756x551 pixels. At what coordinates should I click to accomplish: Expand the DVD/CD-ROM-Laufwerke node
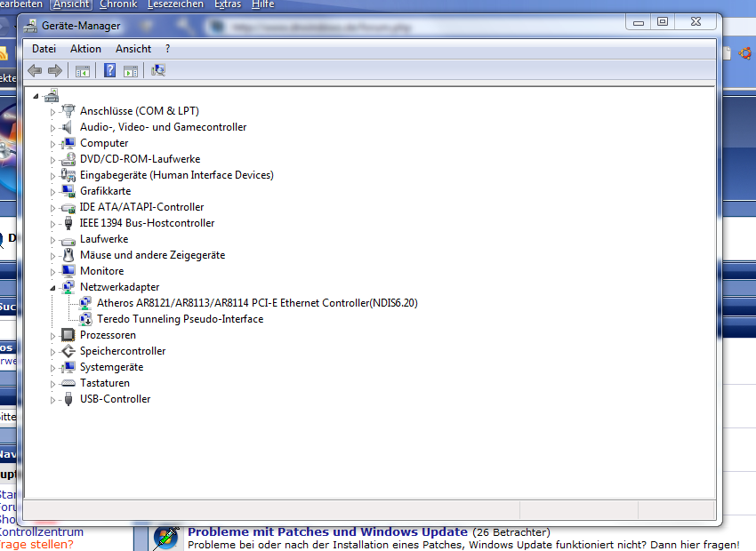click(x=53, y=160)
